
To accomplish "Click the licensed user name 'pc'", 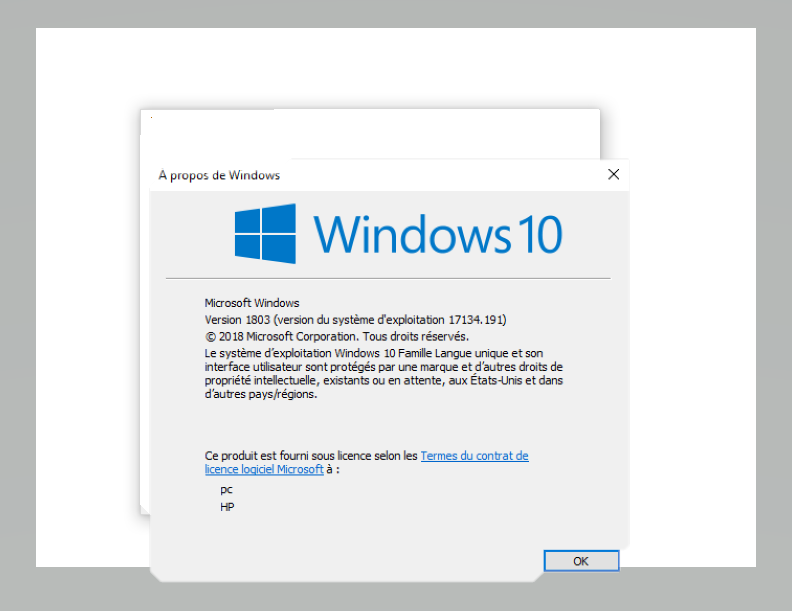I will pos(226,490).
